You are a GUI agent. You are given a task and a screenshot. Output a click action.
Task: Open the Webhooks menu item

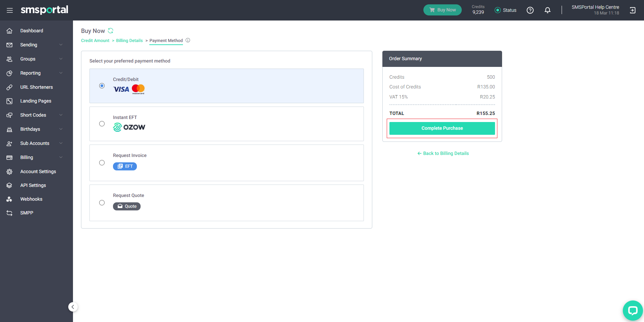coord(31,199)
